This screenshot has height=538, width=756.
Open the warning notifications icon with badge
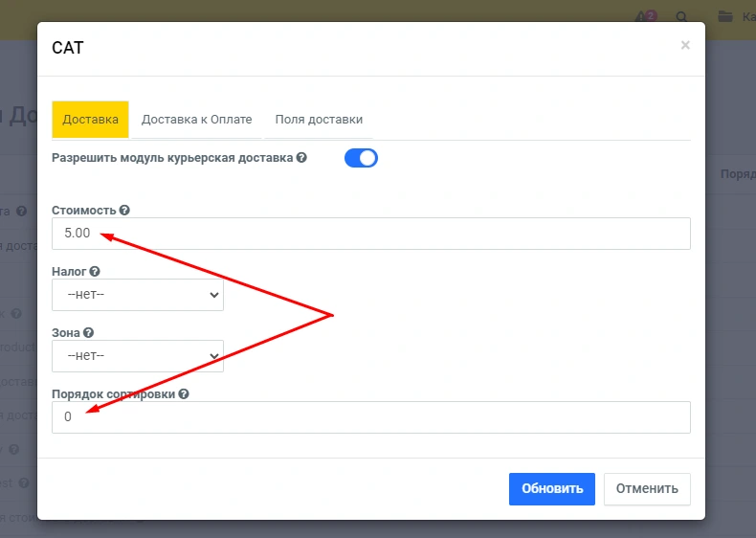click(645, 16)
